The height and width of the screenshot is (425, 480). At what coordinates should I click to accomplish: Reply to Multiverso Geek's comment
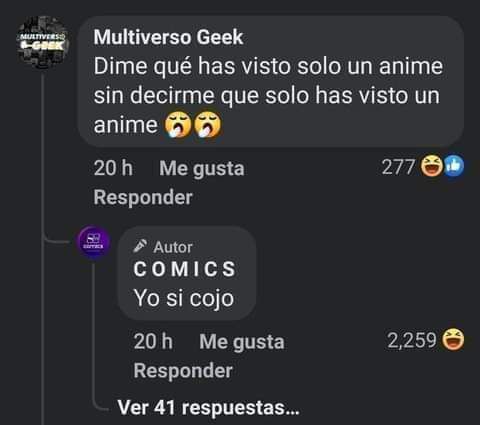click(x=143, y=197)
